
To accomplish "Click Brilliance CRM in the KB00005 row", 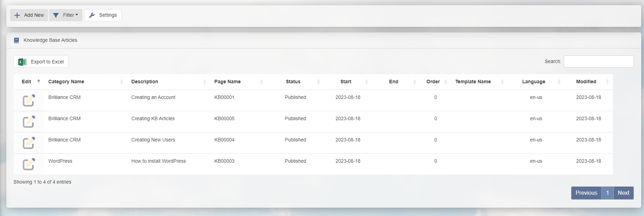I will tap(65, 118).
